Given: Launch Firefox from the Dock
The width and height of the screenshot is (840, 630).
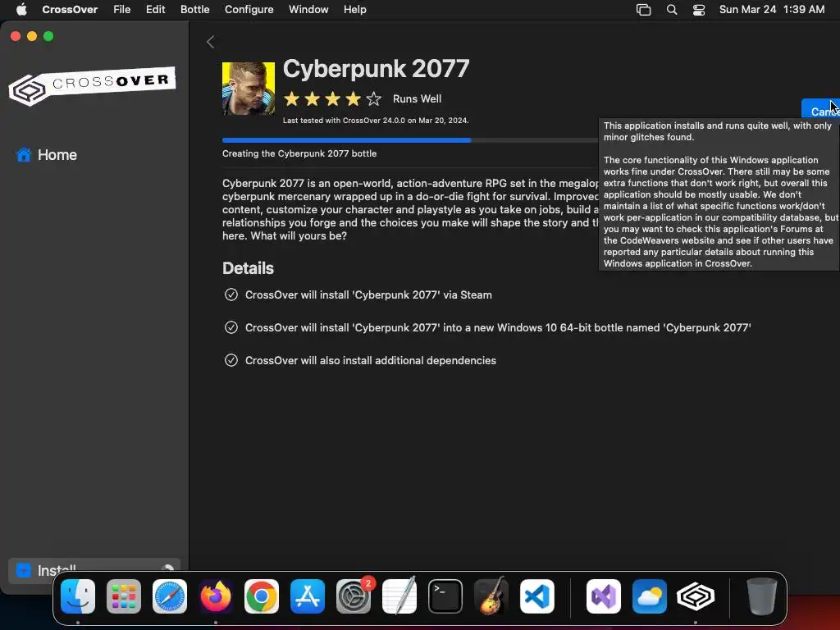Looking at the screenshot, I should 216,596.
